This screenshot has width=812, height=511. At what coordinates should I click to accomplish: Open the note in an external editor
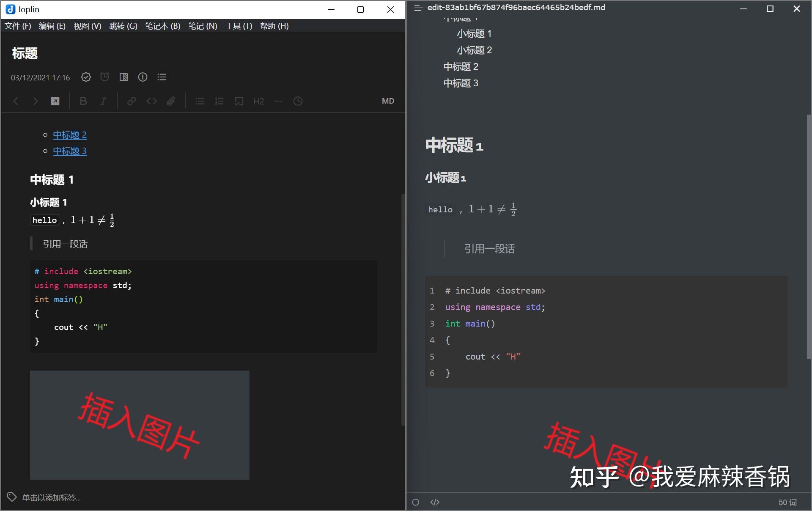point(55,101)
